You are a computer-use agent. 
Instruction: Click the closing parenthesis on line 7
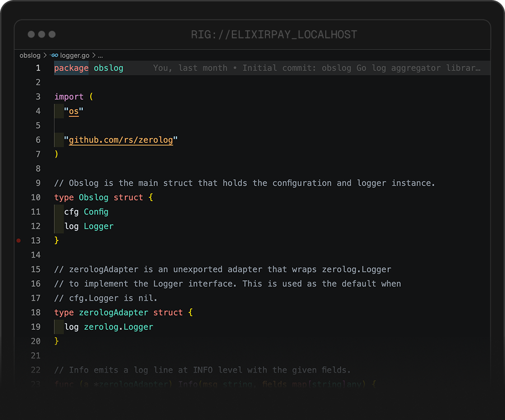click(57, 154)
